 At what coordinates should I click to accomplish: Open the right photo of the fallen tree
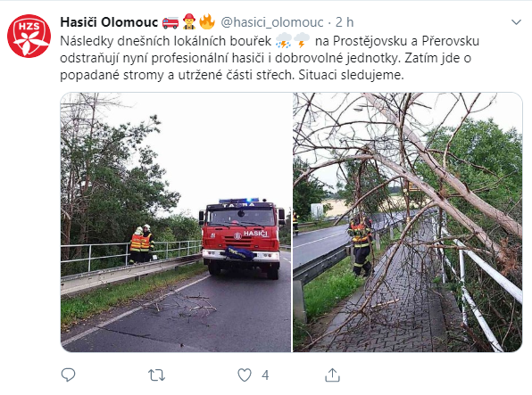click(x=408, y=222)
